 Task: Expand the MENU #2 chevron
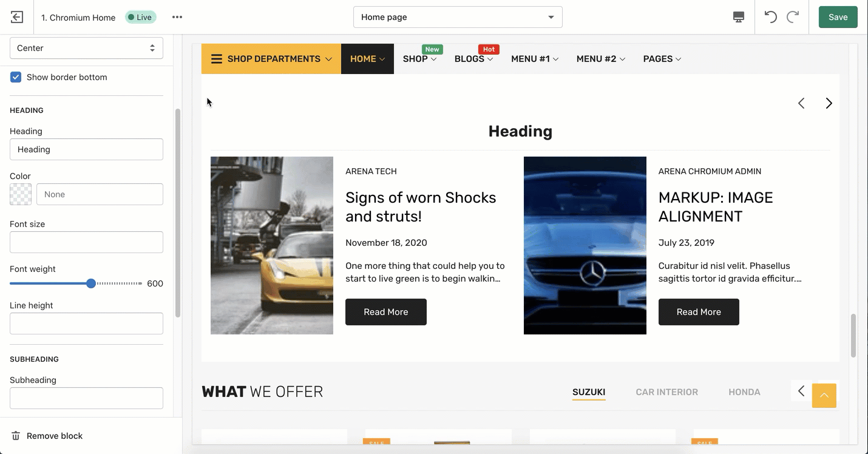pyautogui.click(x=623, y=59)
